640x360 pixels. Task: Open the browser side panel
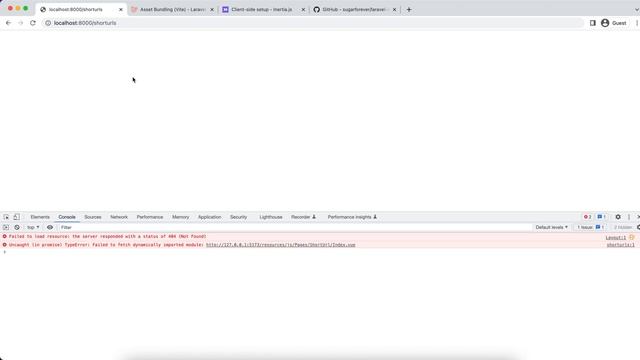point(593,23)
